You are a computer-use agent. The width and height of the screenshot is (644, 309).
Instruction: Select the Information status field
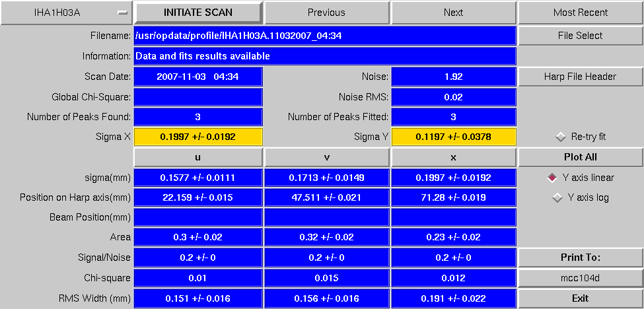(325, 56)
